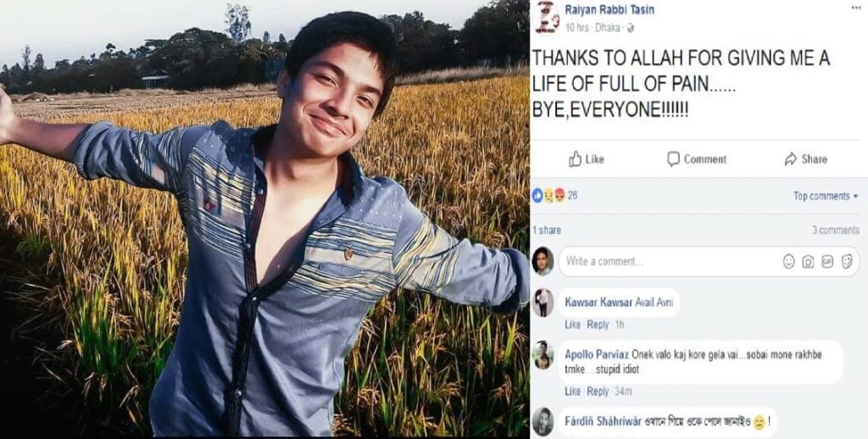Open the Top comments sorting dropdown
The image size is (868, 439).
[825, 197]
